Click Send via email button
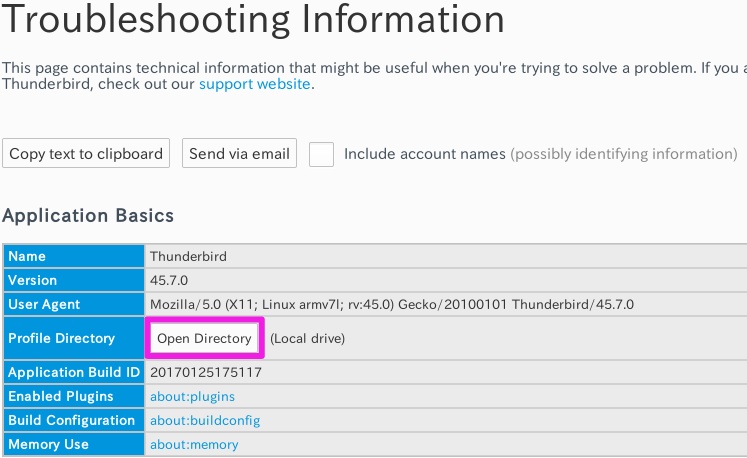The height and width of the screenshot is (458, 747). tap(239, 153)
